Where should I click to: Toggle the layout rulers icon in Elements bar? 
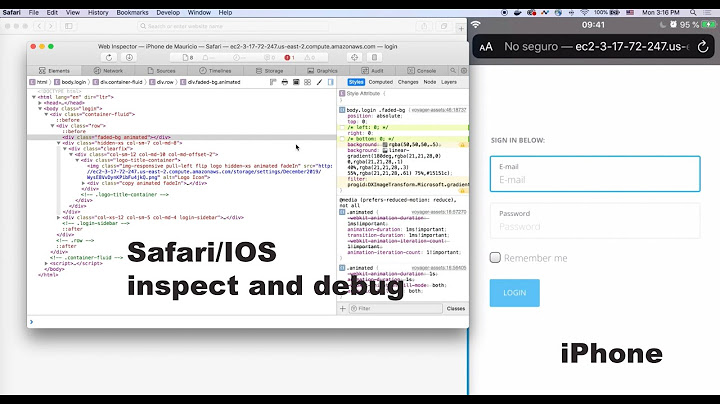pyautogui.click(x=273, y=82)
